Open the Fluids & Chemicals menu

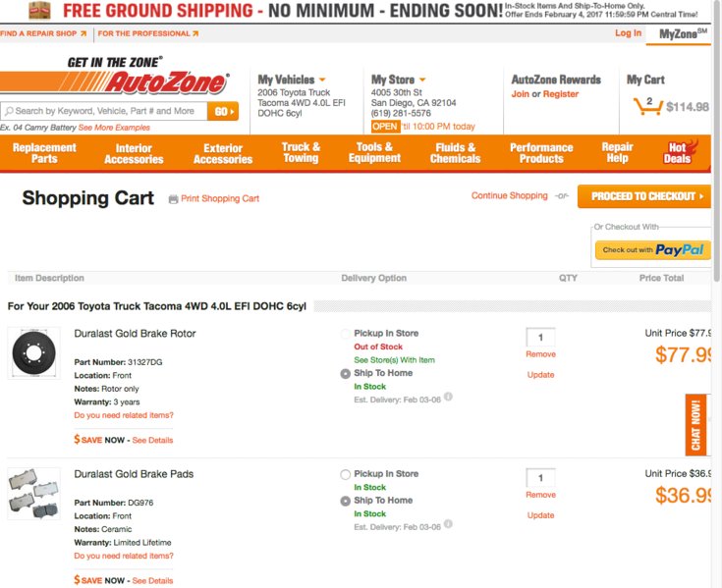[456, 153]
